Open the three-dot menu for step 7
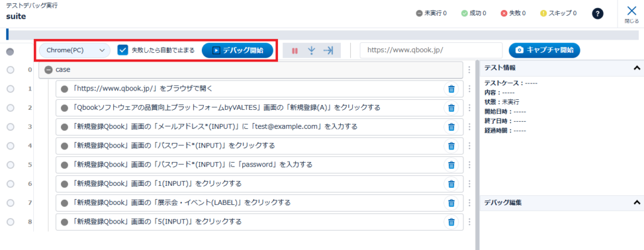The width and height of the screenshot is (644, 250). [469, 202]
